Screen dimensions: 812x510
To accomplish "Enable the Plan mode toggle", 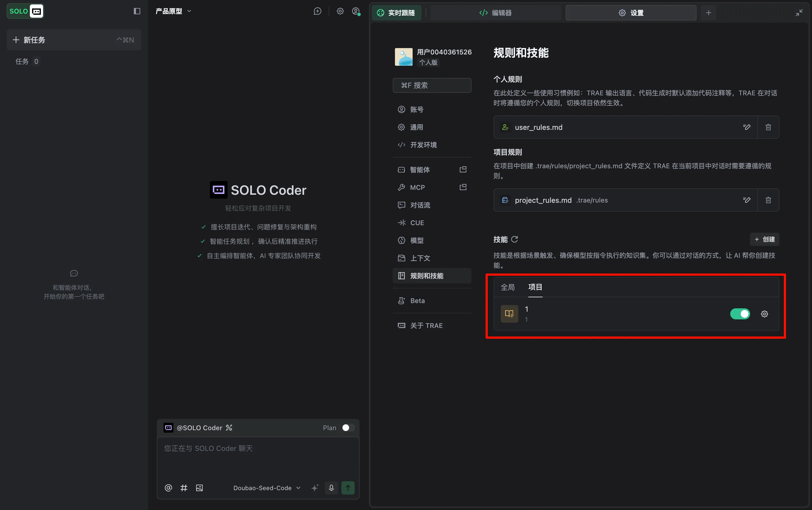I will (348, 428).
